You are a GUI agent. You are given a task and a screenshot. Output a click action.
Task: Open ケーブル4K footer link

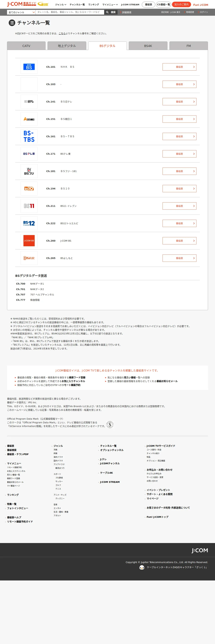coord(106,473)
